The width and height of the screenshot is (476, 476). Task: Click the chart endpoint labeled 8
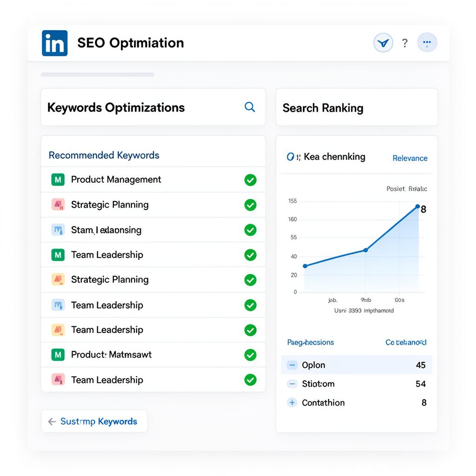418,206
